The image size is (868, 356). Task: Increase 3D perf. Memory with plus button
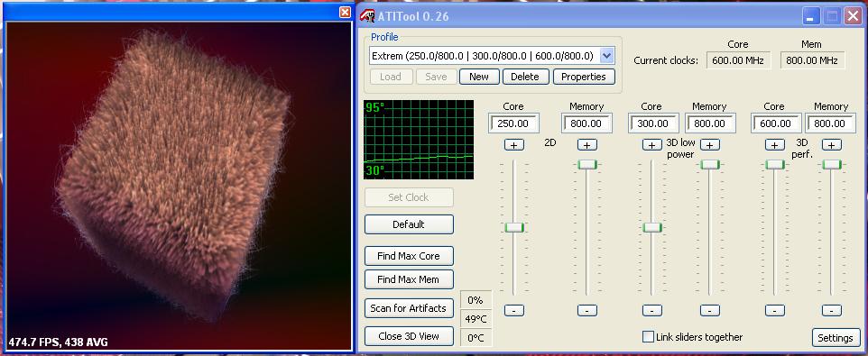[832, 145]
